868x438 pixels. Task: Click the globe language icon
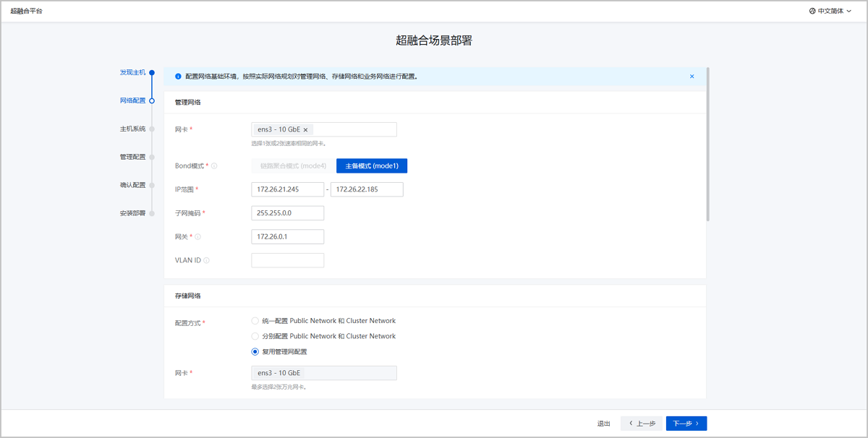tap(812, 11)
